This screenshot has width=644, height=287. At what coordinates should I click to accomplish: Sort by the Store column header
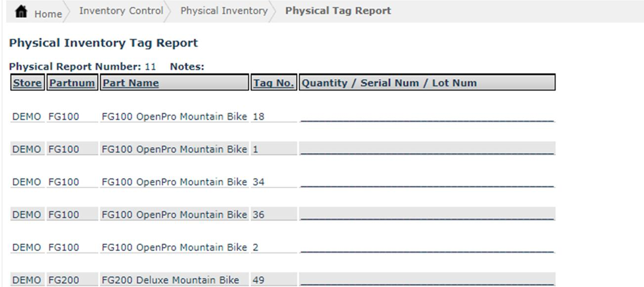(28, 82)
